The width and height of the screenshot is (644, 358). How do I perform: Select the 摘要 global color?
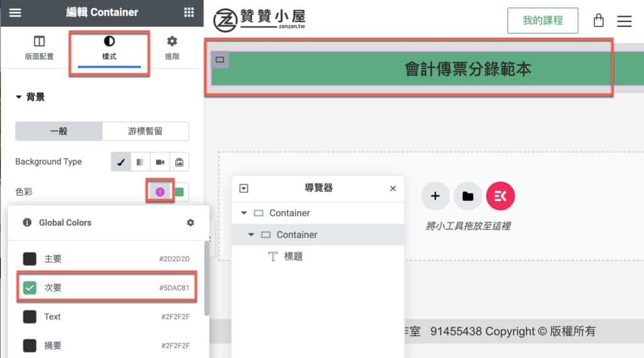pos(106,345)
